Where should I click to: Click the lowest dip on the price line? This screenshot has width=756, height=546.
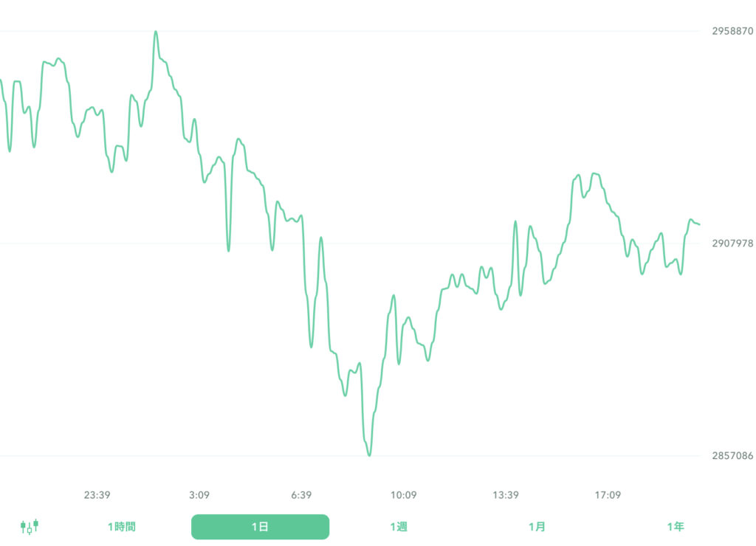coord(368,456)
